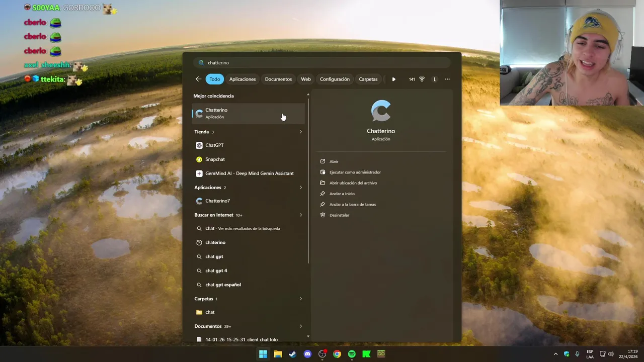Click the results list scrollbar
The image size is (644, 362).
point(308,181)
